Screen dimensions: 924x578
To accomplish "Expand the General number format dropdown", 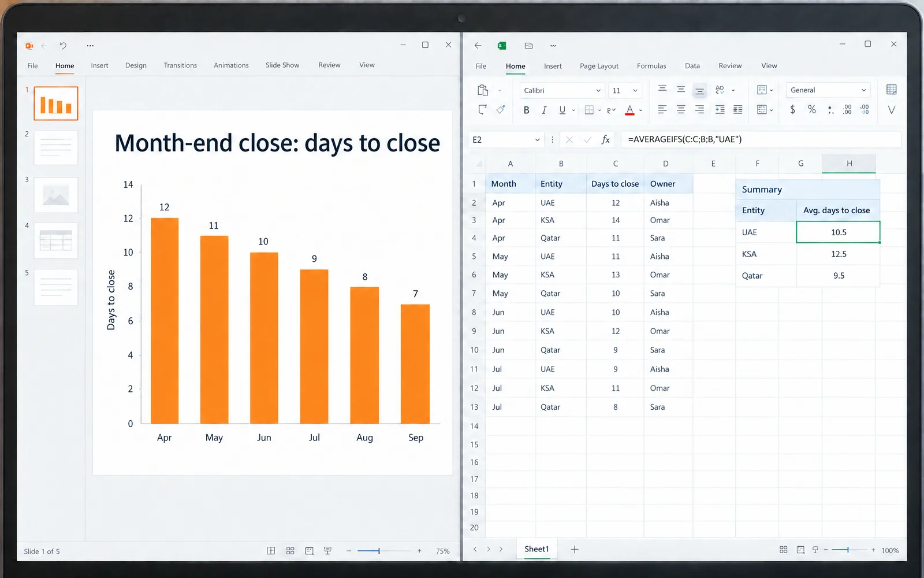I will (864, 90).
